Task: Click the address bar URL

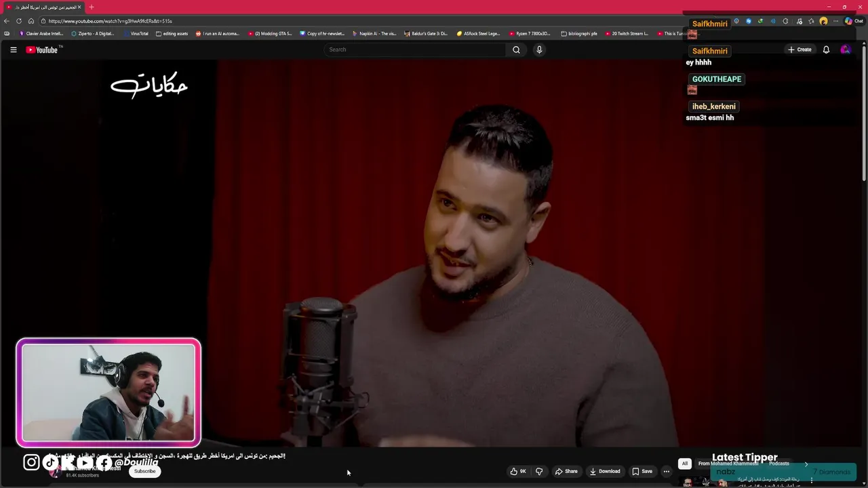Action: 110,21
